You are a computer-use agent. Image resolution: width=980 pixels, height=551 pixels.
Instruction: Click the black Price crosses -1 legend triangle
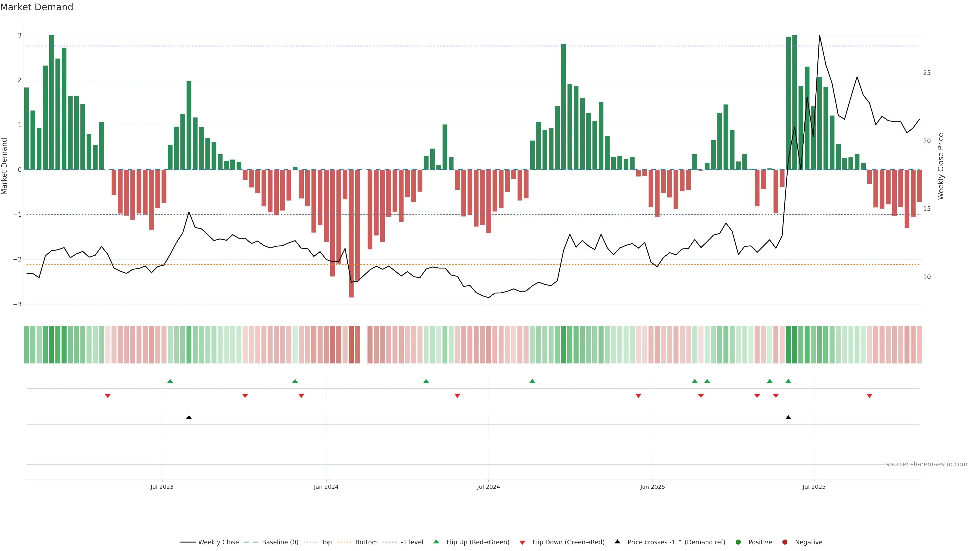coord(617,542)
